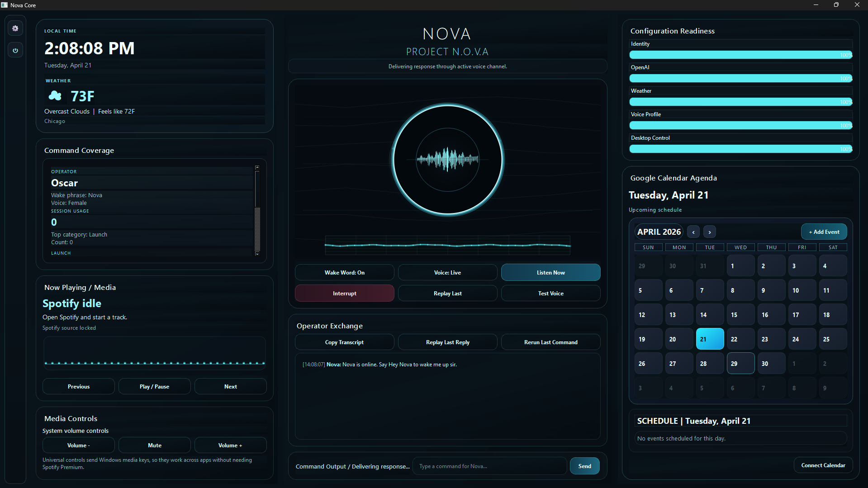Click Connect Calendar
The width and height of the screenshot is (868, 488).
click(x=823, y=465)
